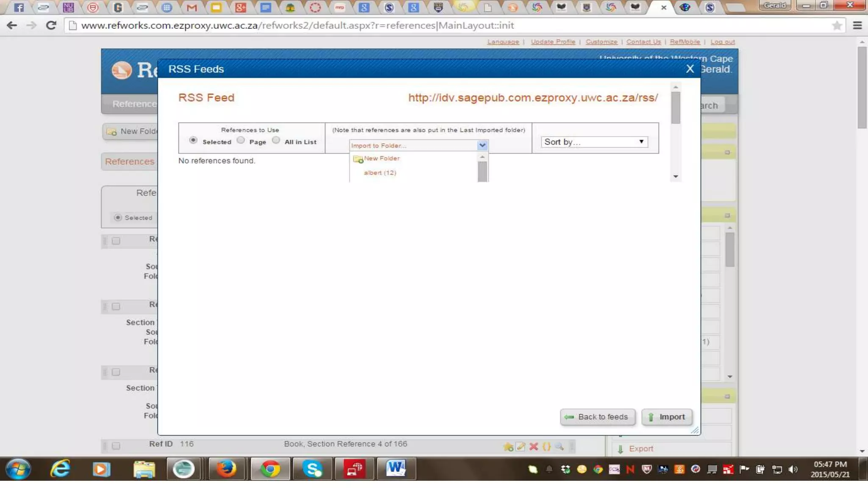
Task: Click the RSS Feeds dialog X icon
Action: [690, 69]
